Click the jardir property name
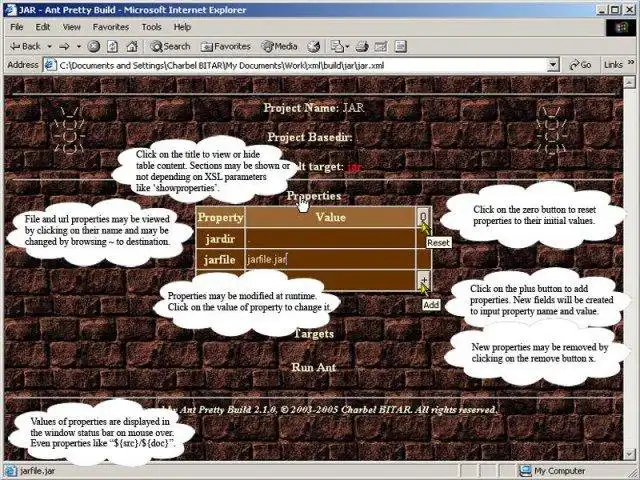The height and width of the screenshot is (480, 640). (x=220, y=239)
